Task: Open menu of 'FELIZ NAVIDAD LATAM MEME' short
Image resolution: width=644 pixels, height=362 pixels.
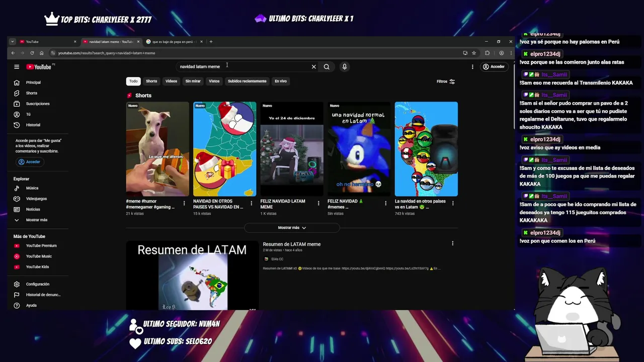Action: (x=318, y=203)
